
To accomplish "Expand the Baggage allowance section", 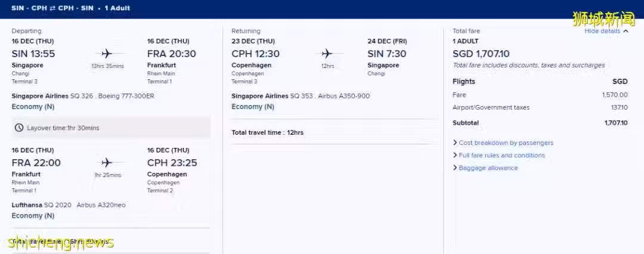I will click(485, 168).
